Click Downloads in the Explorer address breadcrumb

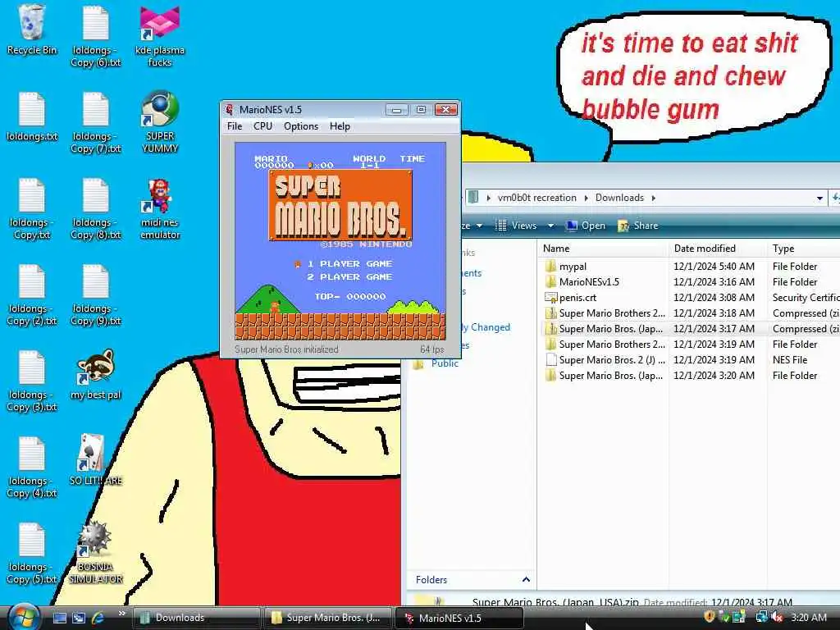pyautogui.click(x=619, y=198)
